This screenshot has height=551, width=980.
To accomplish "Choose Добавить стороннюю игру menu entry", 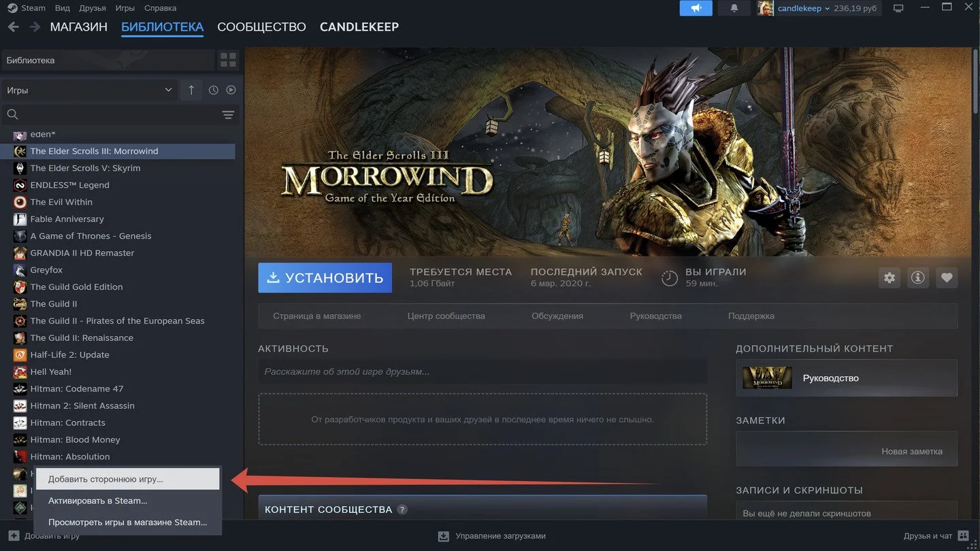I will pyautogui.click(x=127, y=479).
